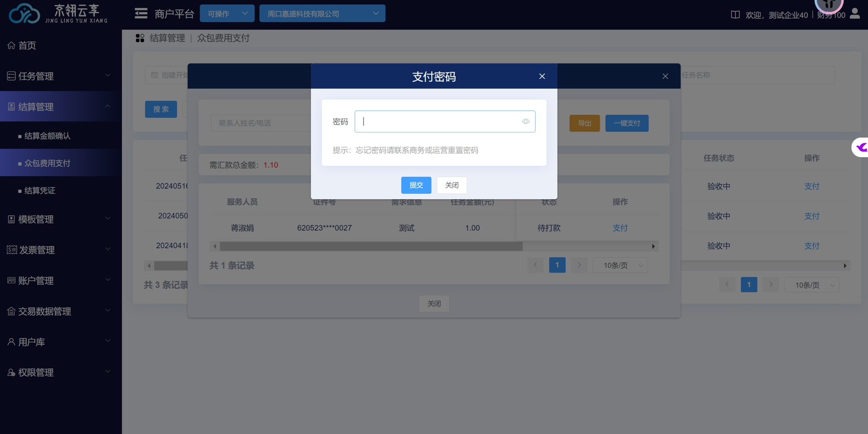Image resolution: width=868 pixels, height=434 pixels.
Task: Click the user avatar icon
Action: point(854,14)
